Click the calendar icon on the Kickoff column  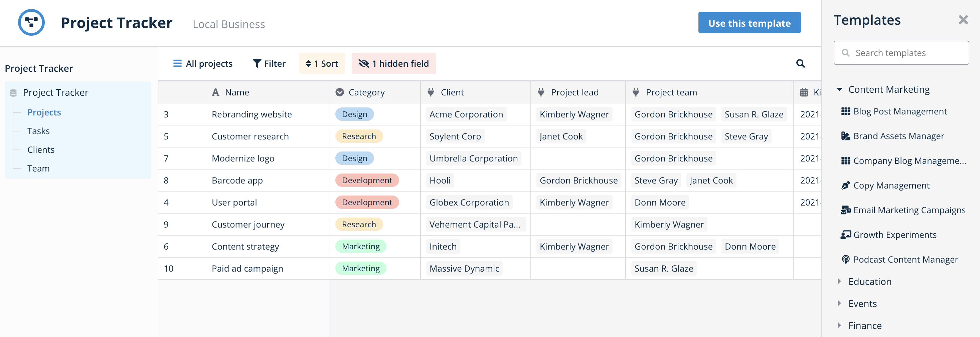[804, 92]
